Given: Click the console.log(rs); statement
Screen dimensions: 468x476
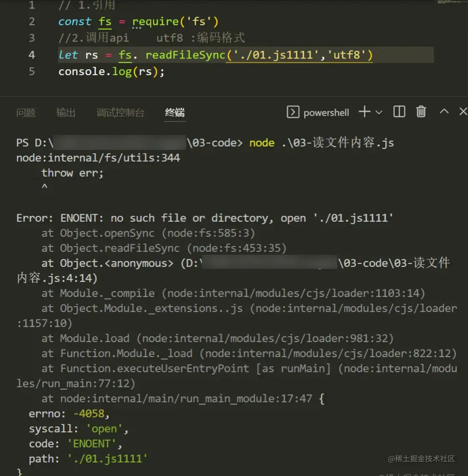Looking at the screenshot, I should 111,72.
